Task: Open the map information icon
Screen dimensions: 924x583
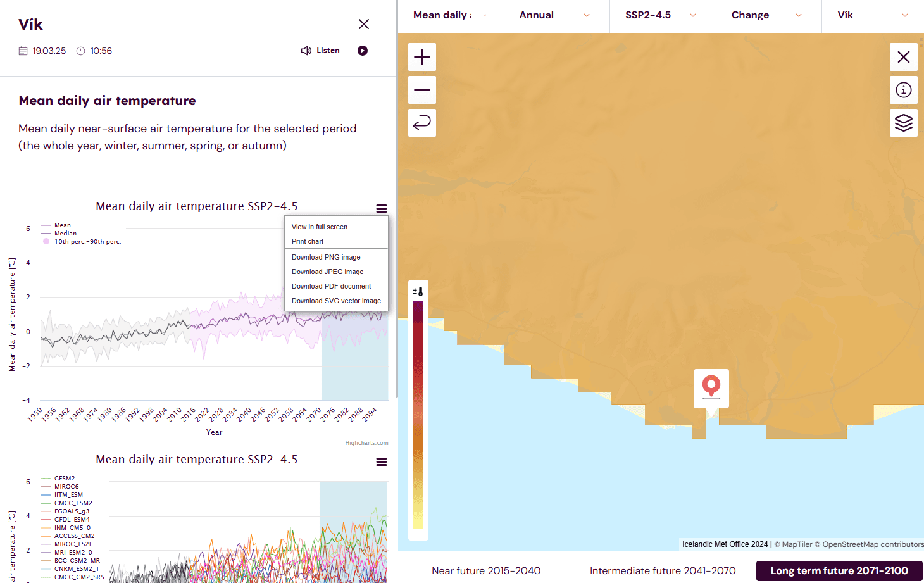Action: pyautogui.click(x=903, y=91)
